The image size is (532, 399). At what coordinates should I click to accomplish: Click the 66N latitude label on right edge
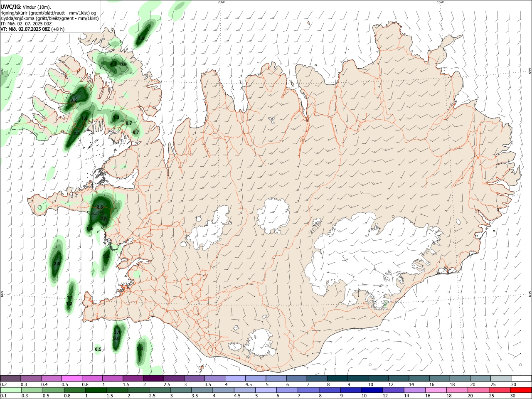click(x=530, y=71)
